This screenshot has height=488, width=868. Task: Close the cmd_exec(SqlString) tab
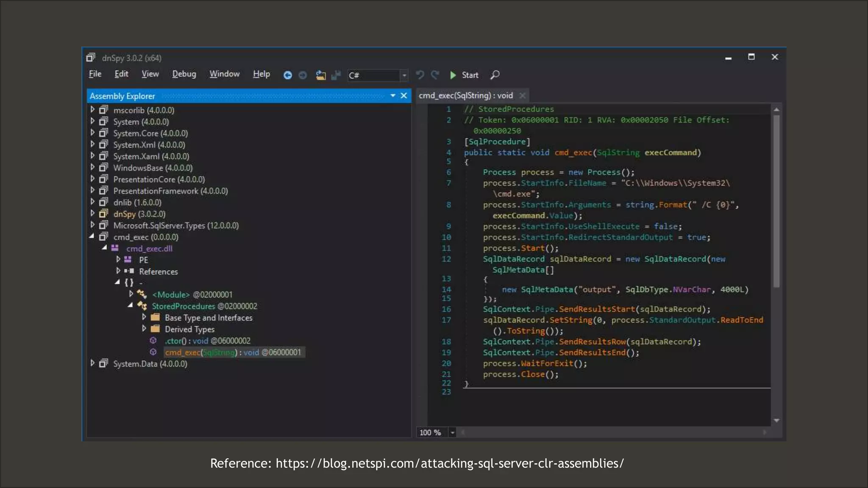tap(523, 96)
